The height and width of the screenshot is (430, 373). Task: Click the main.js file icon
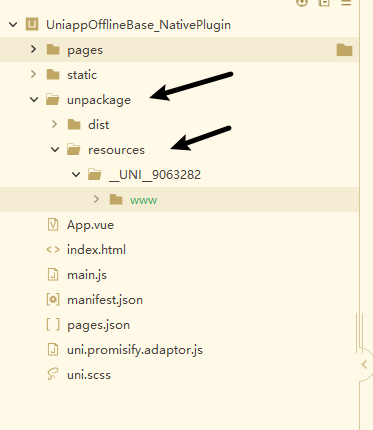pyautogui.click(x=53, y=275)
